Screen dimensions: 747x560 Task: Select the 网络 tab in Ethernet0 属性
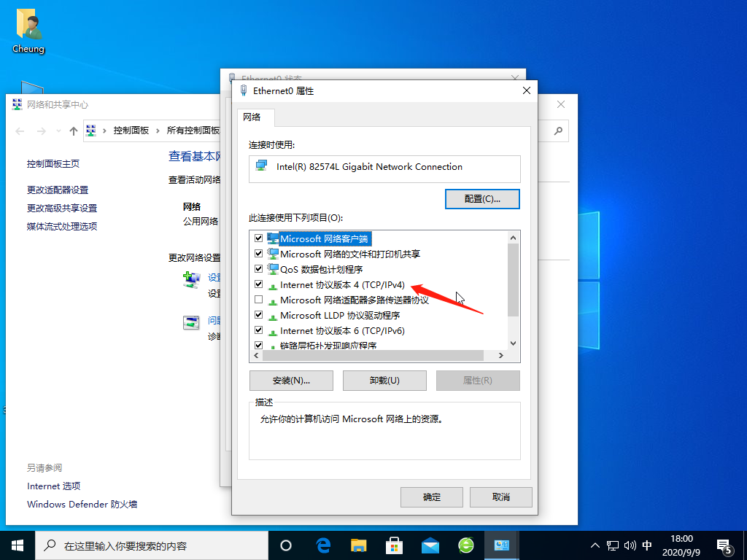tap(252, 117)
